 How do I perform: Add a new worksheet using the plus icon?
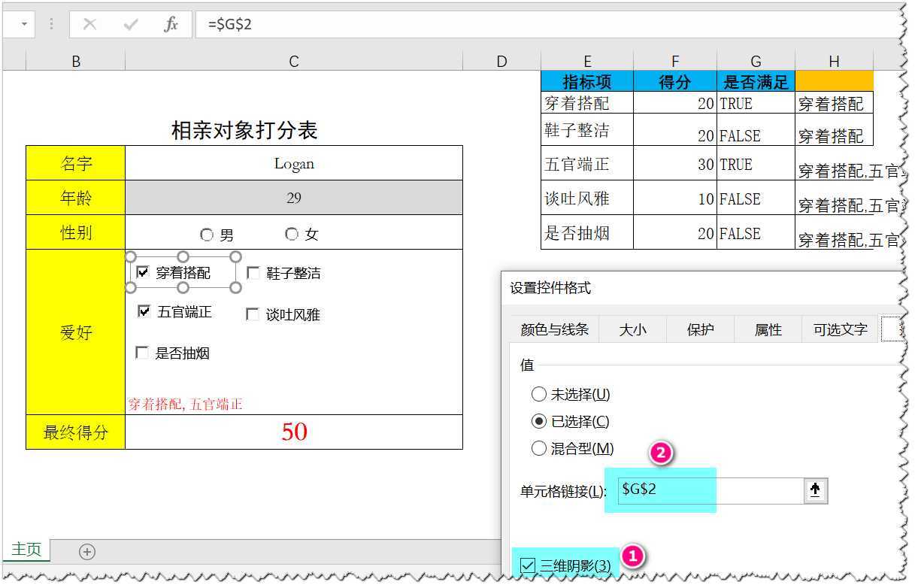coord(87,551)
